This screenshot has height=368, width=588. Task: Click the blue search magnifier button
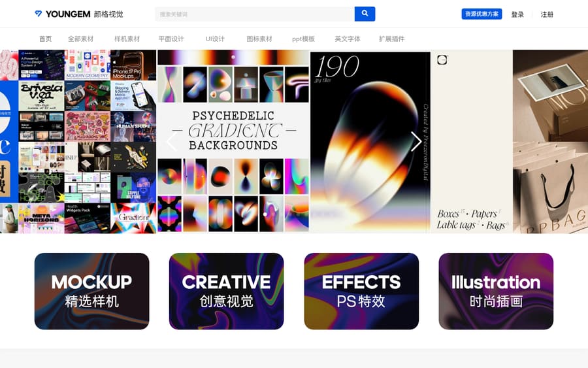[x=365, y=14]
